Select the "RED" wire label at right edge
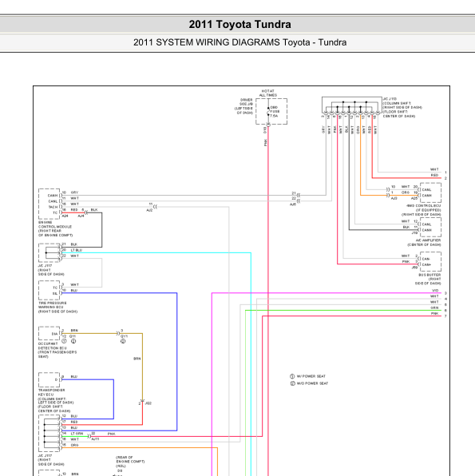Image resolution: width=475 pixels, height=476 pixels. point(434,175)
